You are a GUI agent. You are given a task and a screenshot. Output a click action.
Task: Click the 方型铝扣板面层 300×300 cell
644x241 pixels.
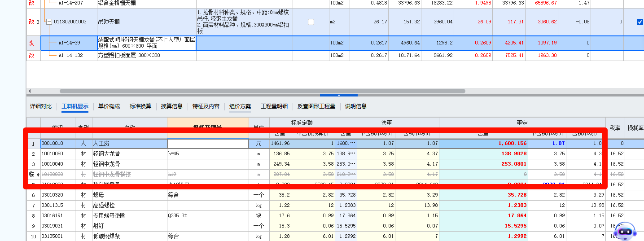point(147,55)
